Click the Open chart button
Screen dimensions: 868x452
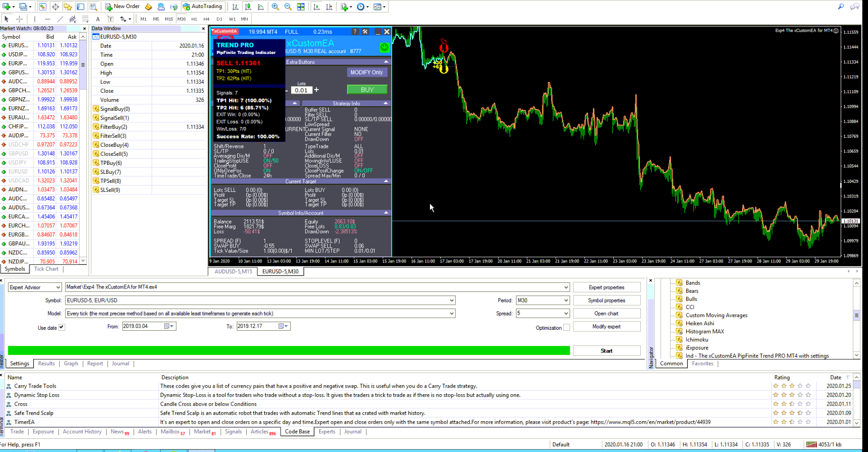click(607, 314)
